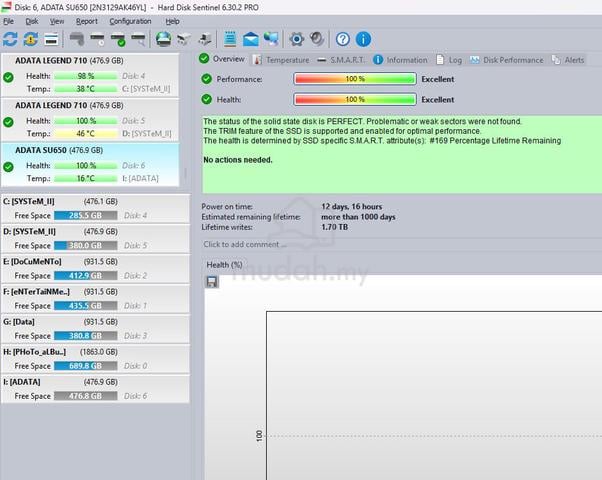Click the disk with magnifier toolbar icon
602x480 pixels.
[138, 39]
